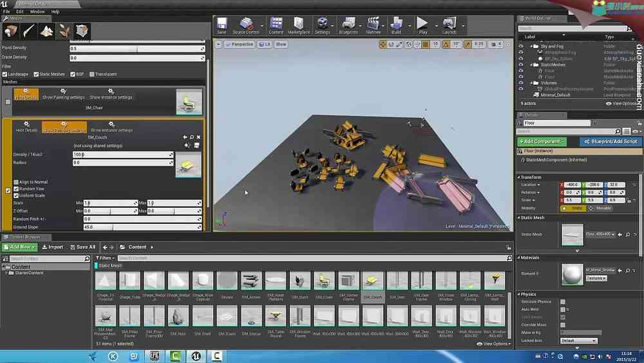Open the Marketplace toolbar button

click(299, 26)
